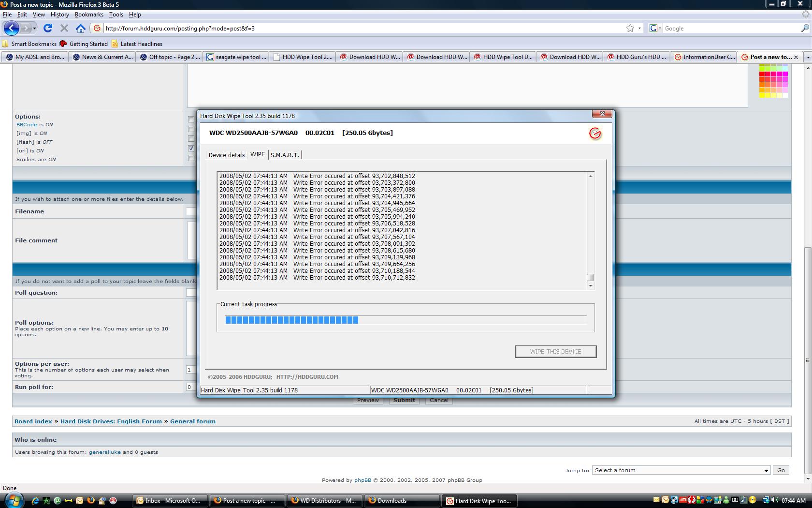Click the green Messenger tray icon
The height and width of the screenshot is (508, 812).
pos(726,500)
